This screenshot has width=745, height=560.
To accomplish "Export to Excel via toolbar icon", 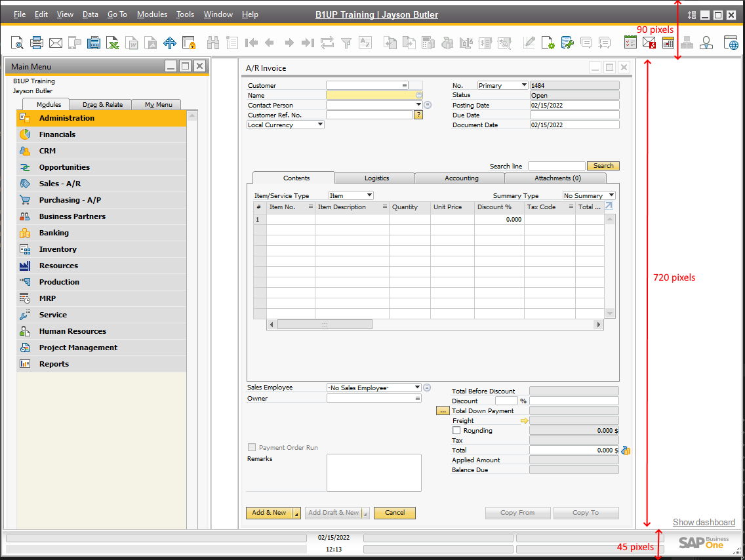I will pos(113,43).
